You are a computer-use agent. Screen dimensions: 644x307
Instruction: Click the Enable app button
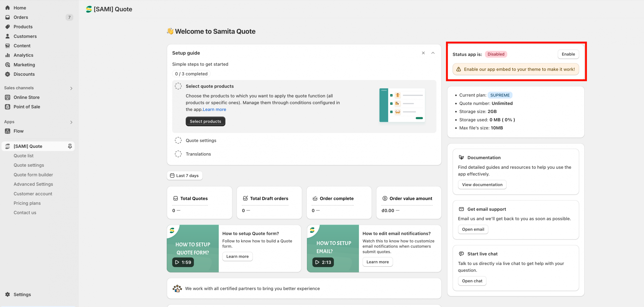tap(568, 54)
